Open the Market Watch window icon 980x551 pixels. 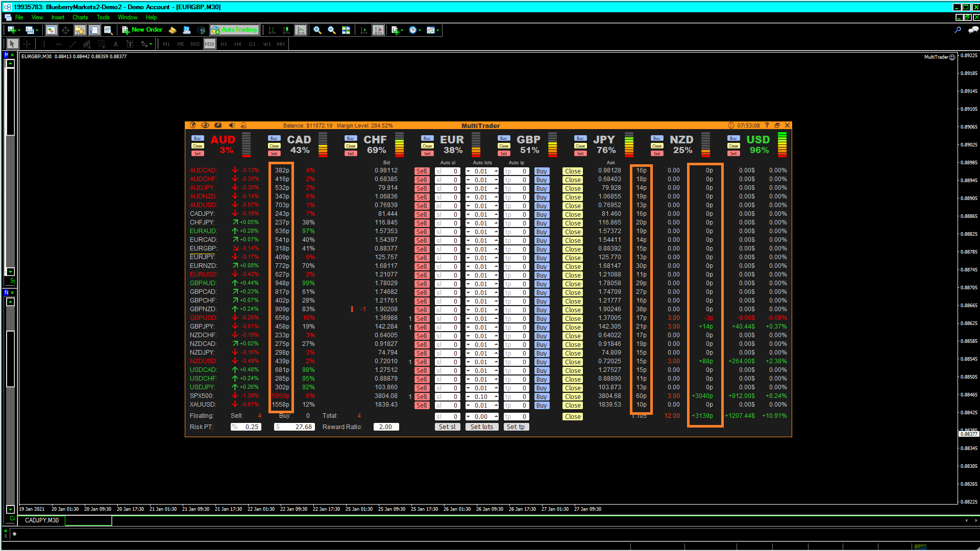coord(51,30)
